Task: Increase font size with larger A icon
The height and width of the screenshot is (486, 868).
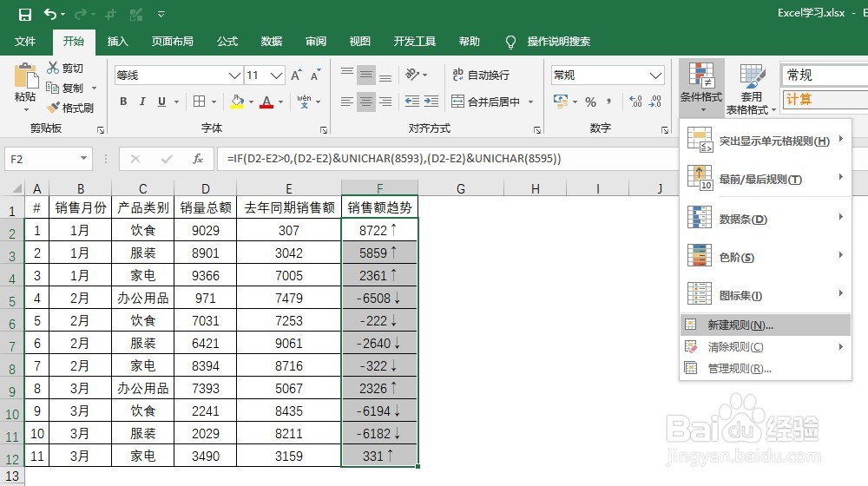Action: (x=296, y=76)
